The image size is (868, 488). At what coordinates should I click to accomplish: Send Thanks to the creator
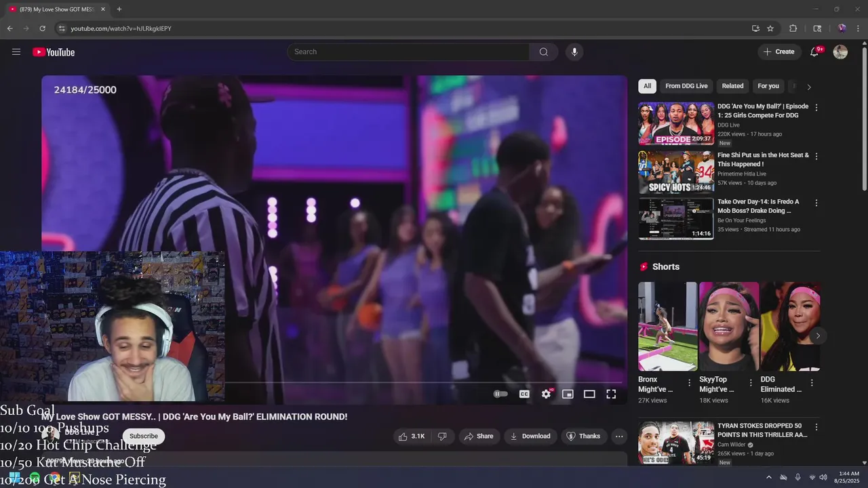(583, 436)
